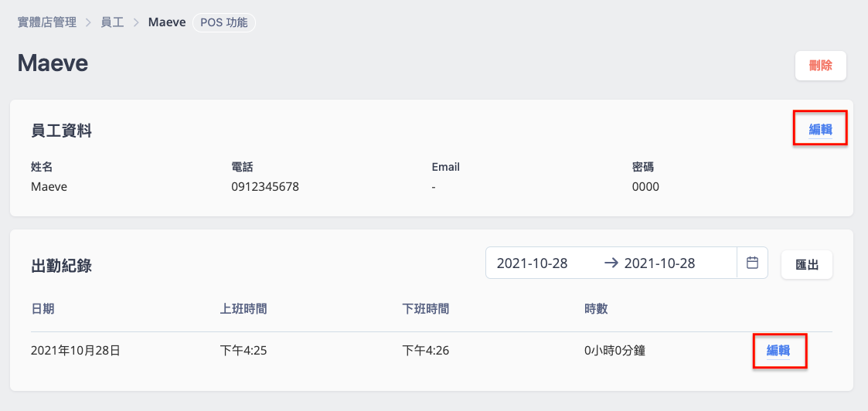Click the POS 功能 badge
Screen dimensions: 868x411
223,23
